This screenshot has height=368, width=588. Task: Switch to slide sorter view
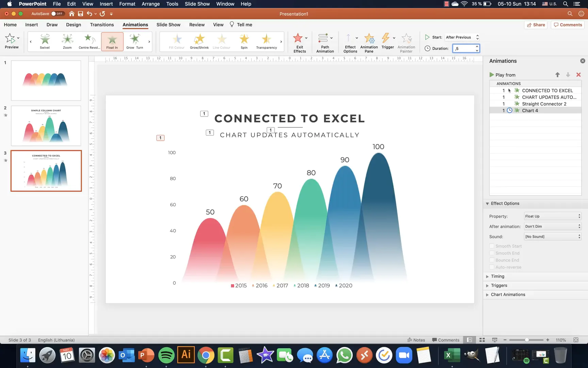click(x=482, y=340)
